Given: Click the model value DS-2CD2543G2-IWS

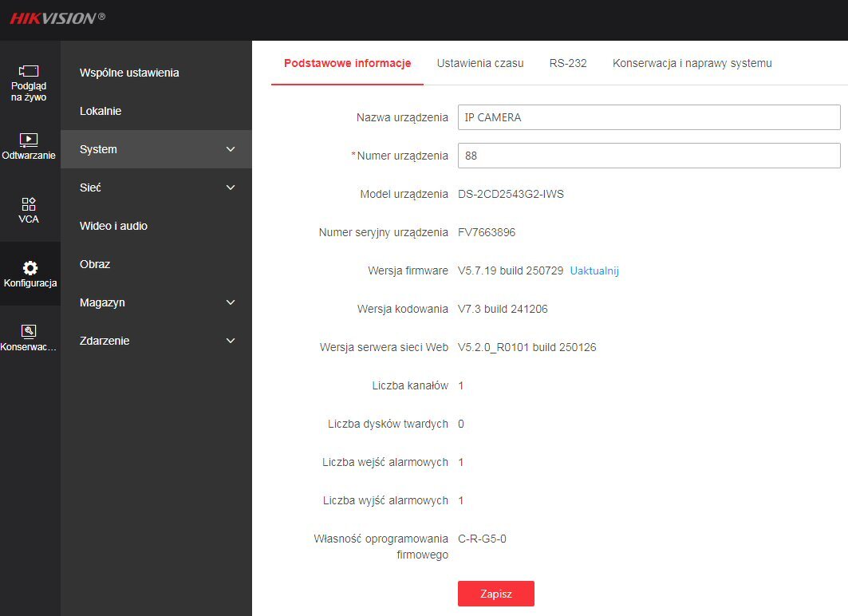Looking at the screenshot, I should tap(511, 194).
